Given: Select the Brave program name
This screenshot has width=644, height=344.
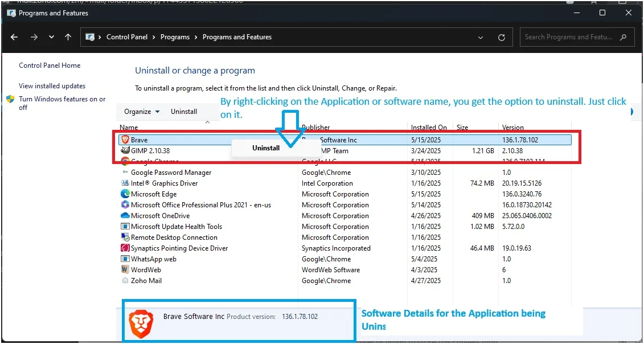Looking at the screenshot, I should (x=140, y=140).
